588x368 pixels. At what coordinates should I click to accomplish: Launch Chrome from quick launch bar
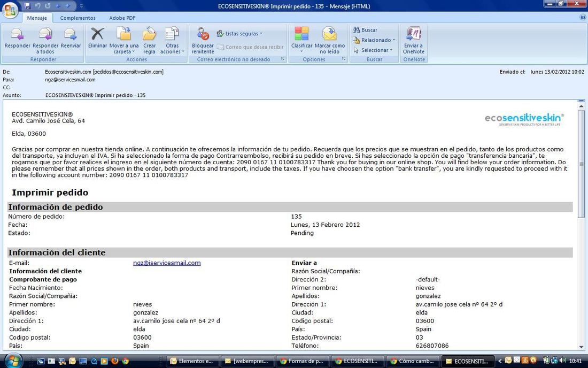point(125,361)
